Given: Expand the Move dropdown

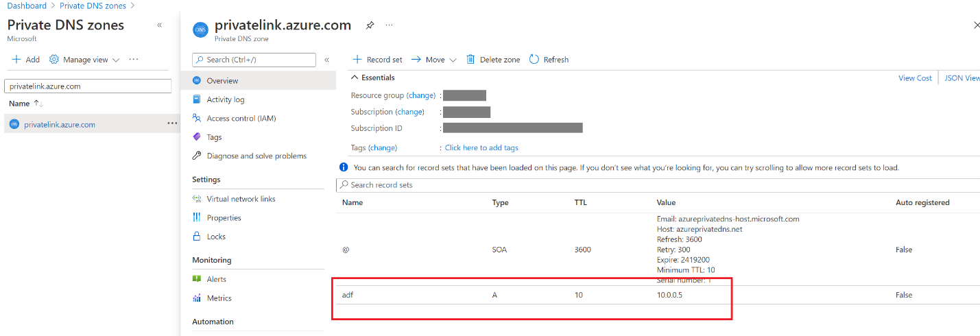Looking at the screenshot, I should point(434,60).
